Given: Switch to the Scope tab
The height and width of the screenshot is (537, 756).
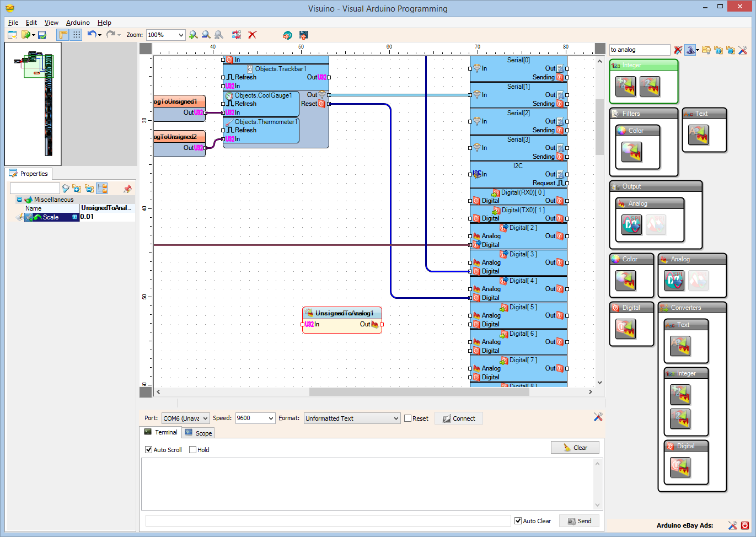Looking at the screenshot, I should [x=198, y=432].
